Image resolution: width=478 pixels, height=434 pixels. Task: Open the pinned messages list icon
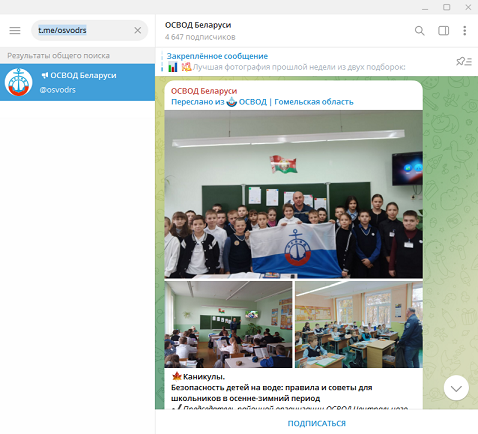(x=464, y=61)
